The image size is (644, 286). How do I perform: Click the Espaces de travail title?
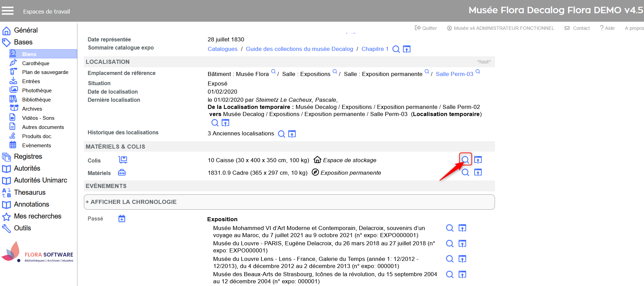pyautogui.click(x=47, y=12)
